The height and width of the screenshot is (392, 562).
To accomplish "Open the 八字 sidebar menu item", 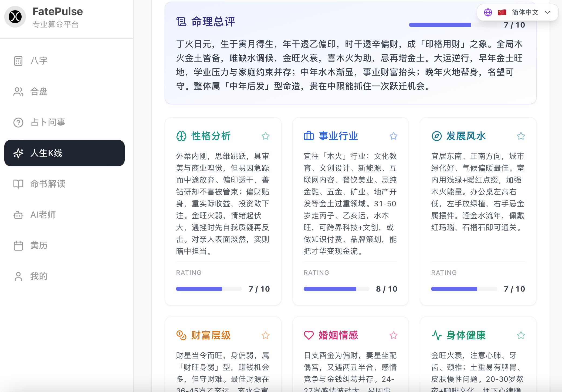I will 39,61.
